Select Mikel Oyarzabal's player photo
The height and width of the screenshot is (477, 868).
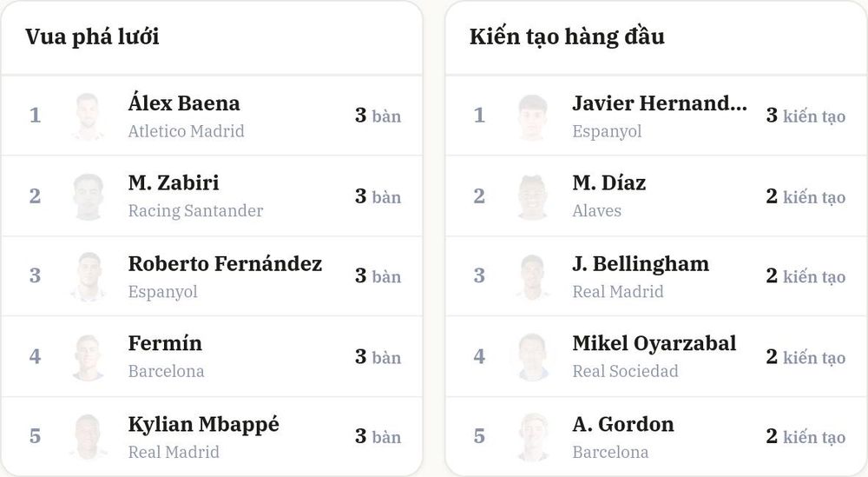(x=533, y=357)
